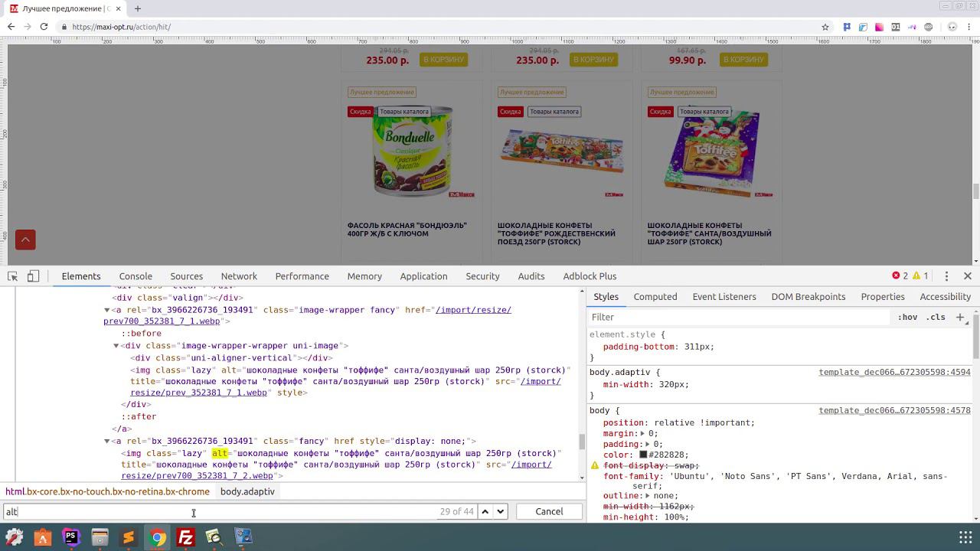
Task: Reload the maxi-opt.ru page
Action: click(x=44, y=27)
